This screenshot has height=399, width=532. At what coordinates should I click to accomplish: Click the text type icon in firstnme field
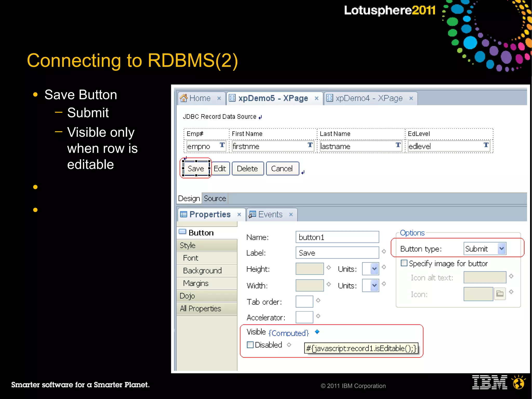(x=310, y=145)
